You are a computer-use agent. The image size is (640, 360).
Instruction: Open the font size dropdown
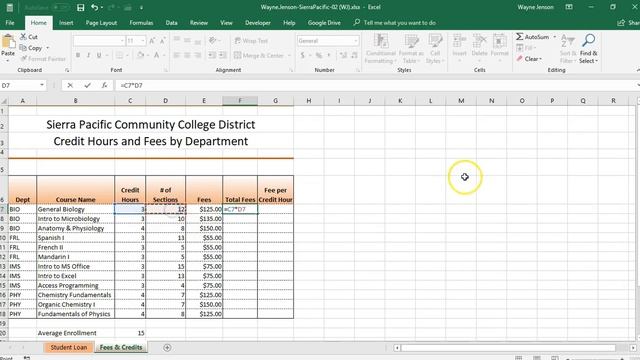(143, 41)
